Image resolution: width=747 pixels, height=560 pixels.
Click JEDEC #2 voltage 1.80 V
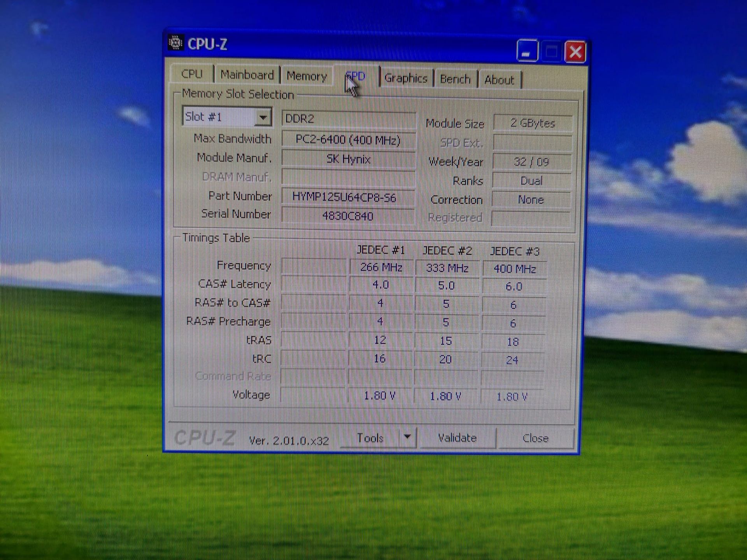click(445, 396)
